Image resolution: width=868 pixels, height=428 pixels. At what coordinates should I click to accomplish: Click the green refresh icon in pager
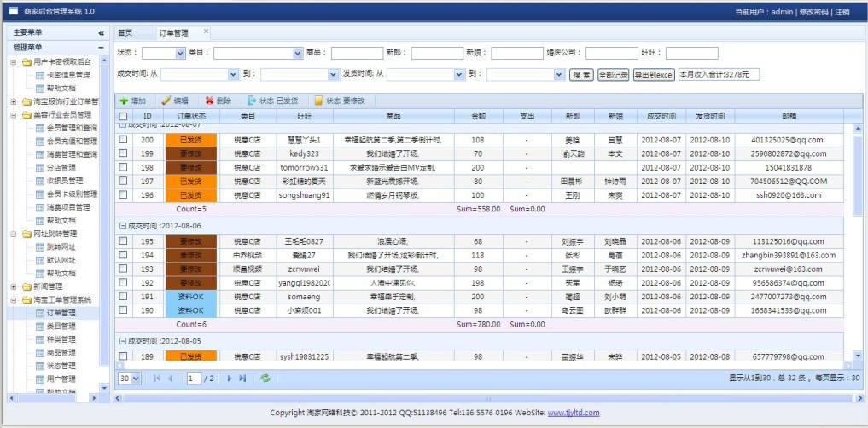click(265, 378)
